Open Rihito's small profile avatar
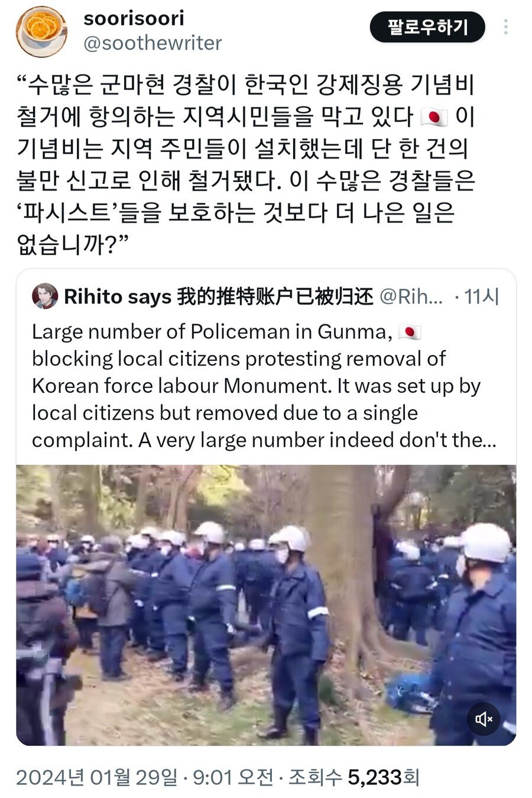Viewport: 532px width, 798px height. [x=45, y=296]
